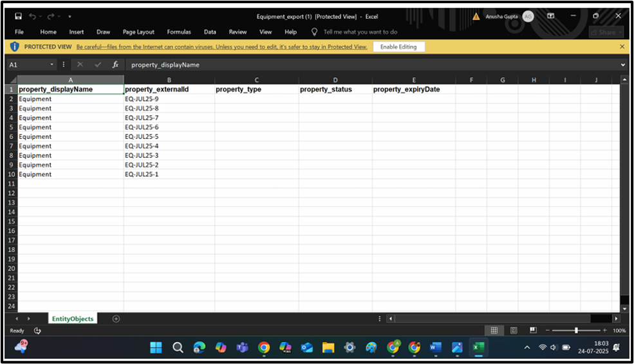Open Customize Quick Access Toolbar dropdown
Viewport: 634px width, 364px height.
coord(70,17)
